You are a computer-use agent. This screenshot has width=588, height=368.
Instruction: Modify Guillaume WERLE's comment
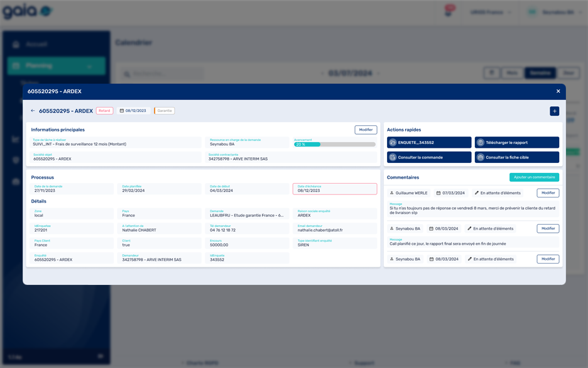coord(548,193)
